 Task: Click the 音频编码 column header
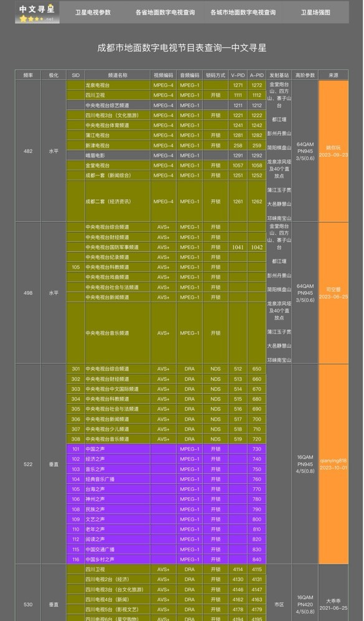(190, 75)
